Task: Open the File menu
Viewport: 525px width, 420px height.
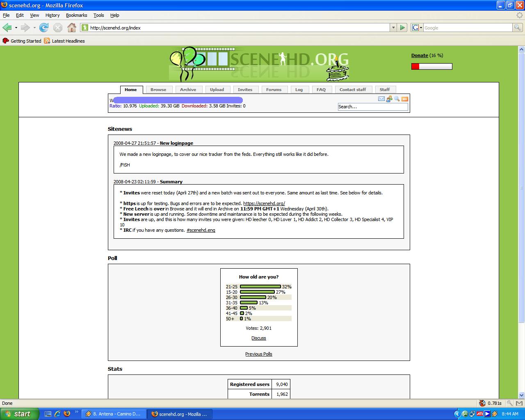Action: [6, 15]
